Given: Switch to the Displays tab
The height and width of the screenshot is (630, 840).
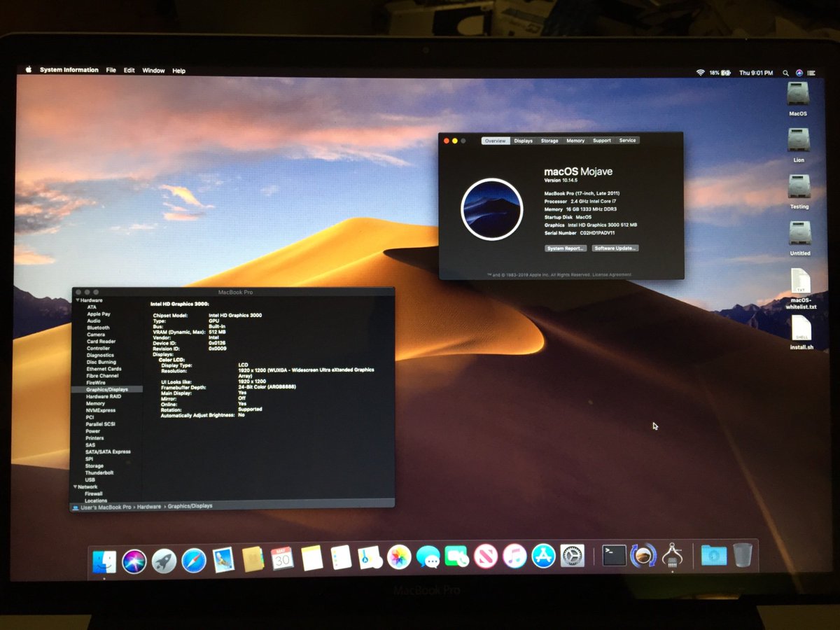Looking at the screenshot, I should tap(524, 141).
